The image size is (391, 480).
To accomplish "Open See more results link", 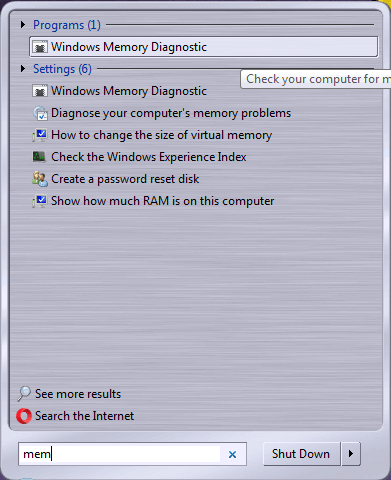I will (x=78, y=394).
